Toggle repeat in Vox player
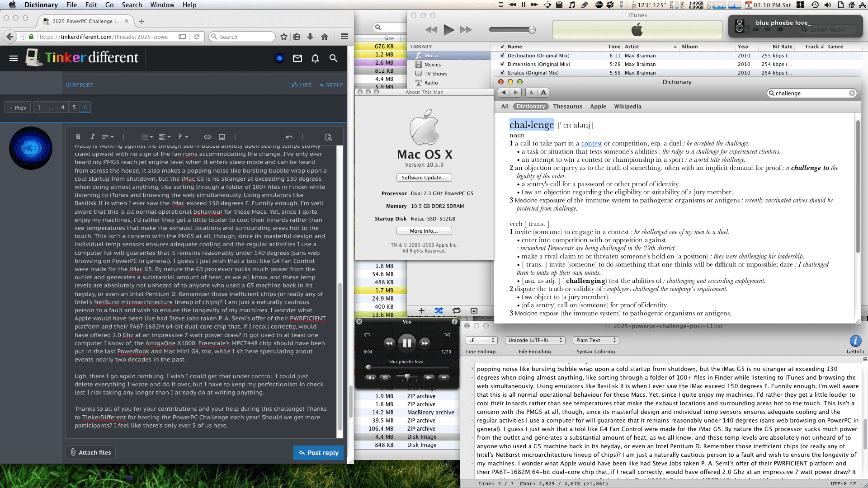The image size is (868, 488). [x=367, y=335]
